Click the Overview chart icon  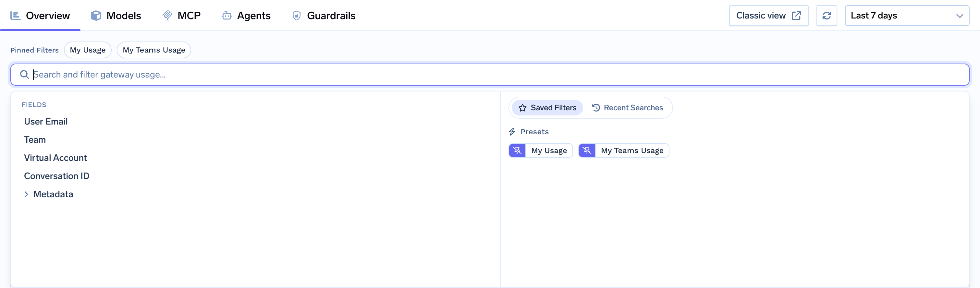pyautogui.click(x=15, y=16)
